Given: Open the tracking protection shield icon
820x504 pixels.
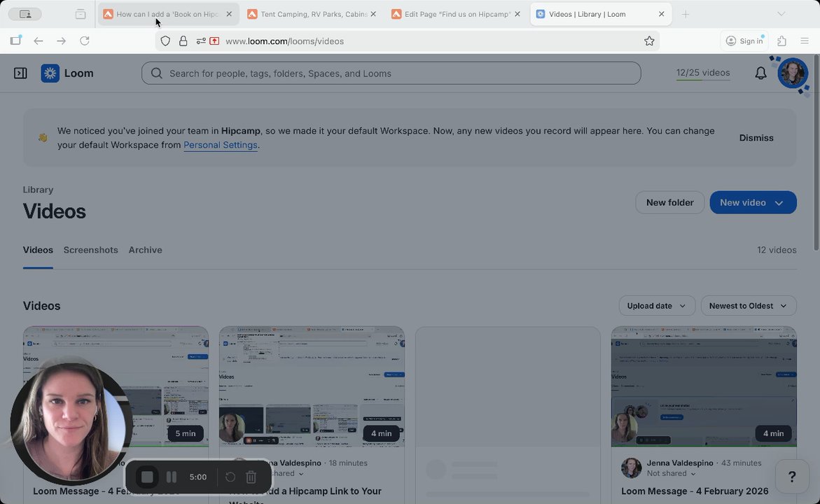Looking at the screenshot, I should pyautogui.click(x=165, y=41).
